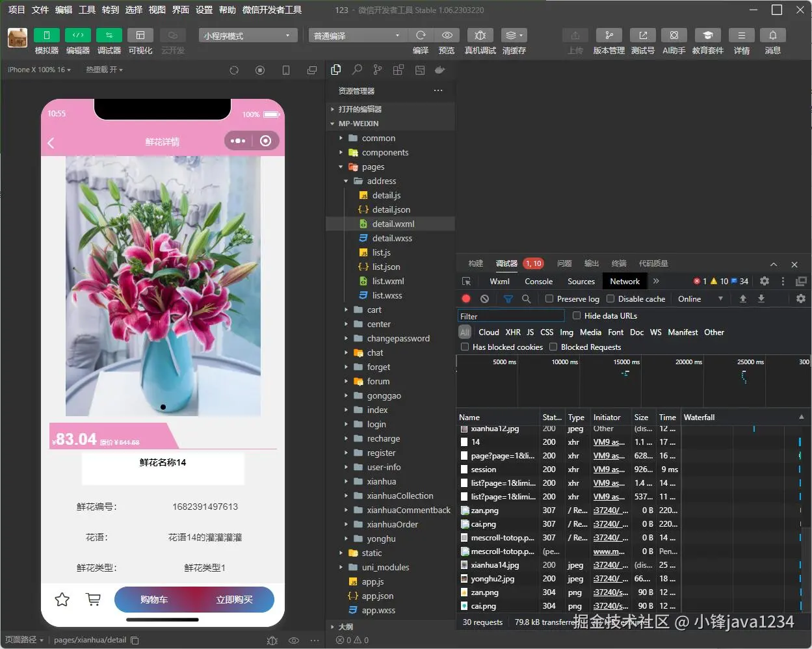Click the shopping cart icon in simulator

(x=94, y=600)
